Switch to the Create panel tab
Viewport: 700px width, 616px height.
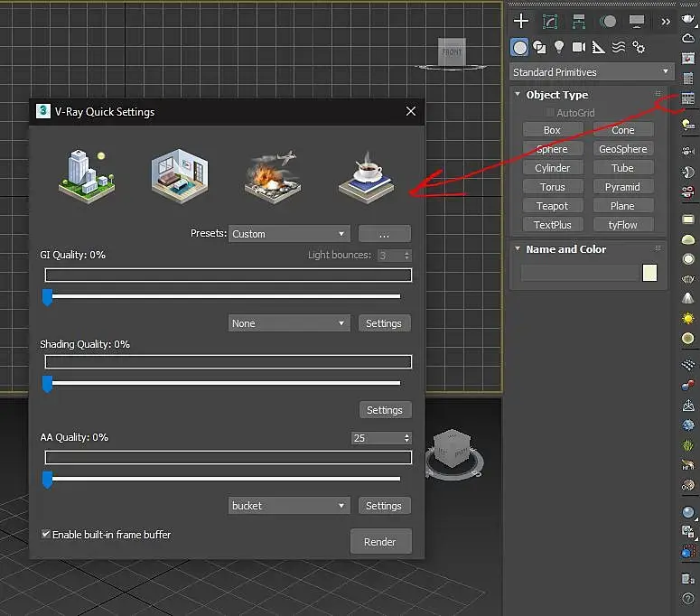click(520, 21)
